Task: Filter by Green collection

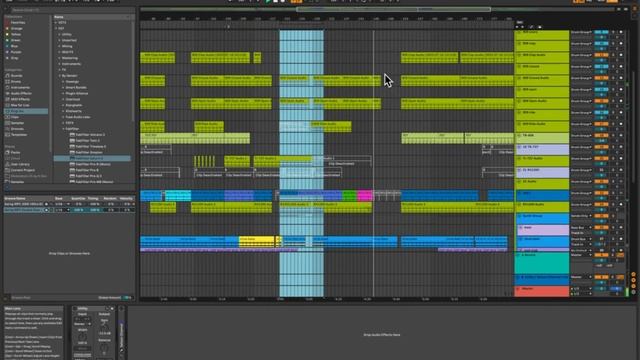Action: tap(16, 40)
